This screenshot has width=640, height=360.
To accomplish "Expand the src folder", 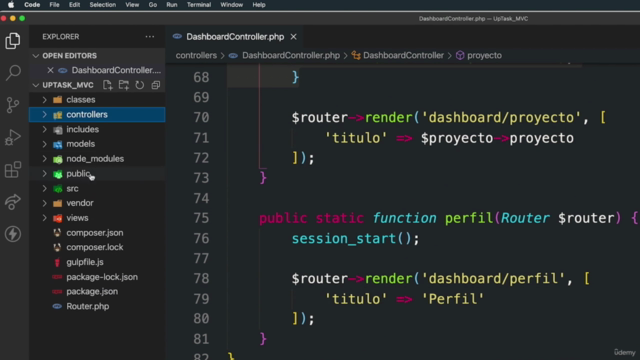I will click(x=44, y=189).
